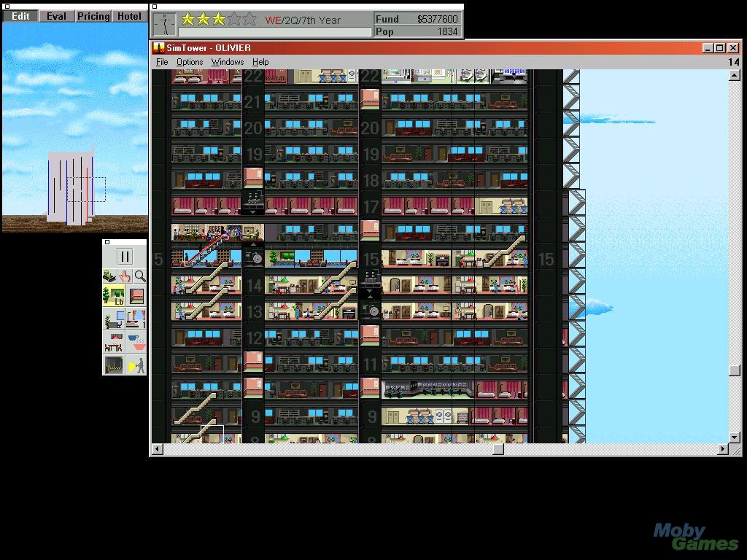Open the Hotel tab
This screenshot has width=747, height=560.
(130, 16)
